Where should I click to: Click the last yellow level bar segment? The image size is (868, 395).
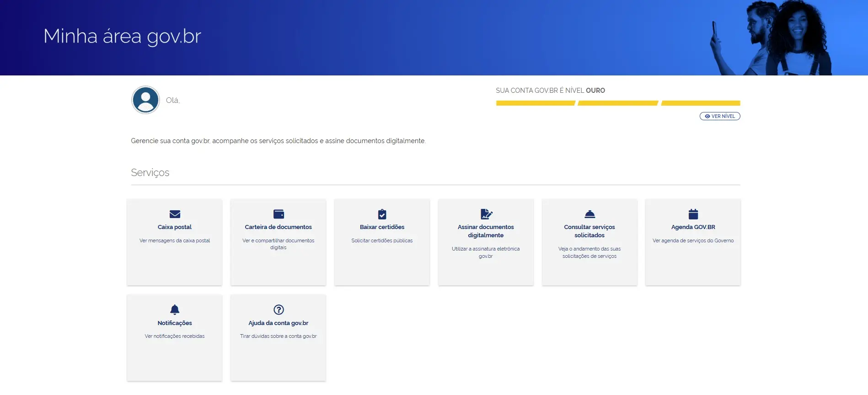point(701,103)
